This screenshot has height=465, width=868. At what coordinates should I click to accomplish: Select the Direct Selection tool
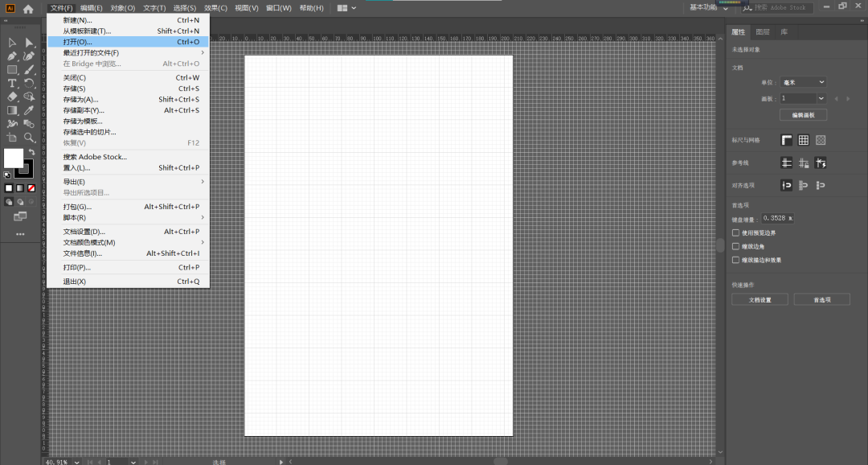29,43
